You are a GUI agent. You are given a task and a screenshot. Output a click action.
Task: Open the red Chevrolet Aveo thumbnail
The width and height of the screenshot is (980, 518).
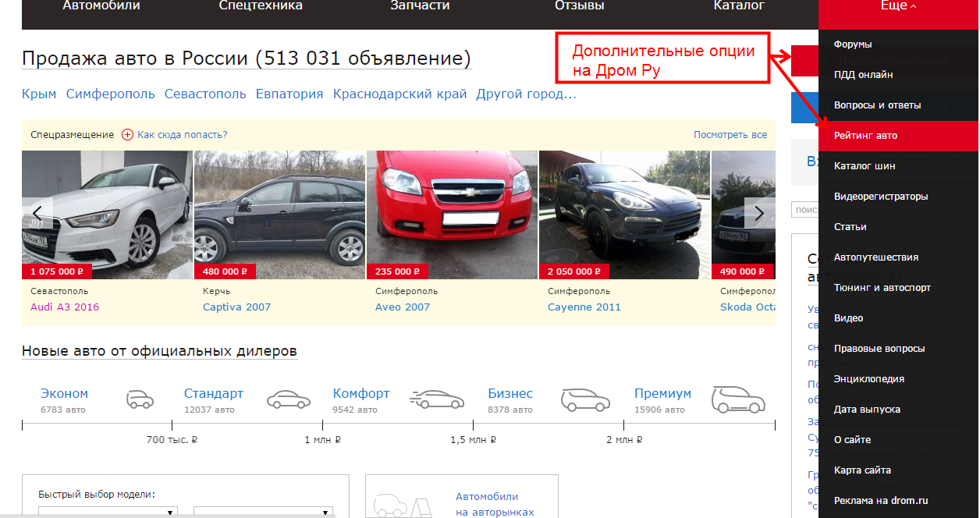tap(452, 215)
